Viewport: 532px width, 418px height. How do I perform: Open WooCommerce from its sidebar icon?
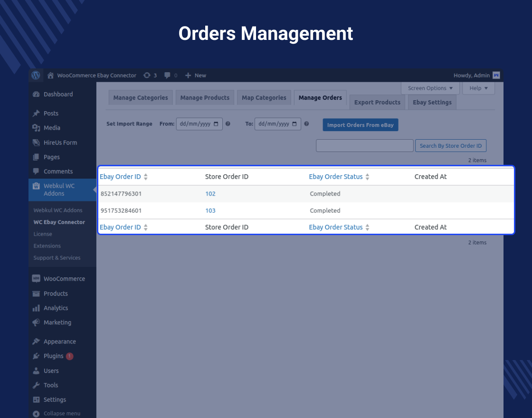click(x=36, y=278)
